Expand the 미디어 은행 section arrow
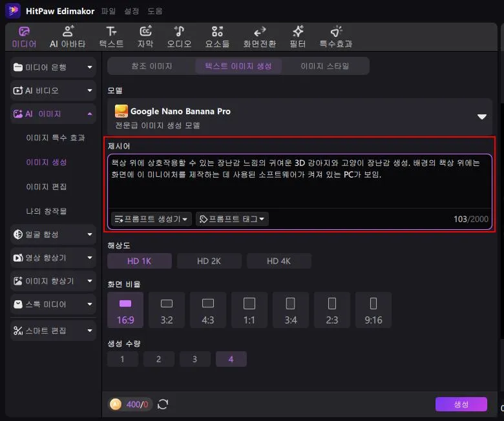The image size is (504, 421). pyautogui.click(x=90, y=67)
